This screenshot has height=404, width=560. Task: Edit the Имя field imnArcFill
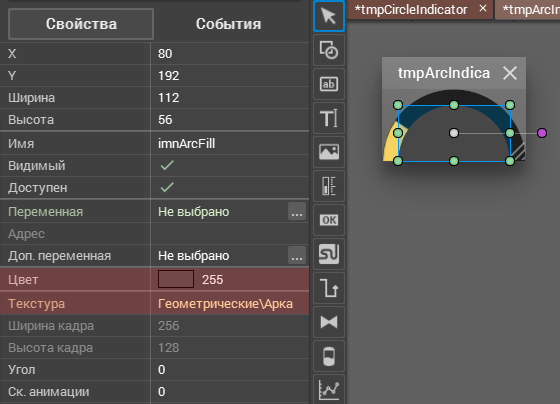230,144
